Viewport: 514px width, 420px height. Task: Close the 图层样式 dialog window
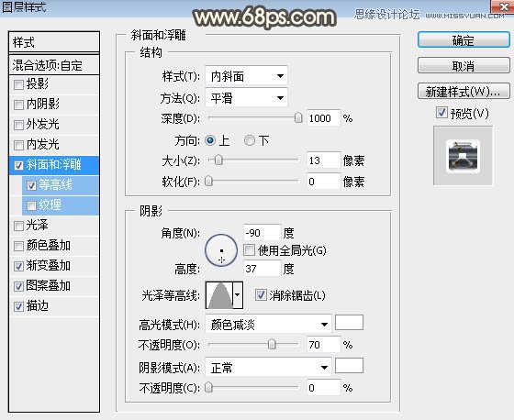click(502, 6)
